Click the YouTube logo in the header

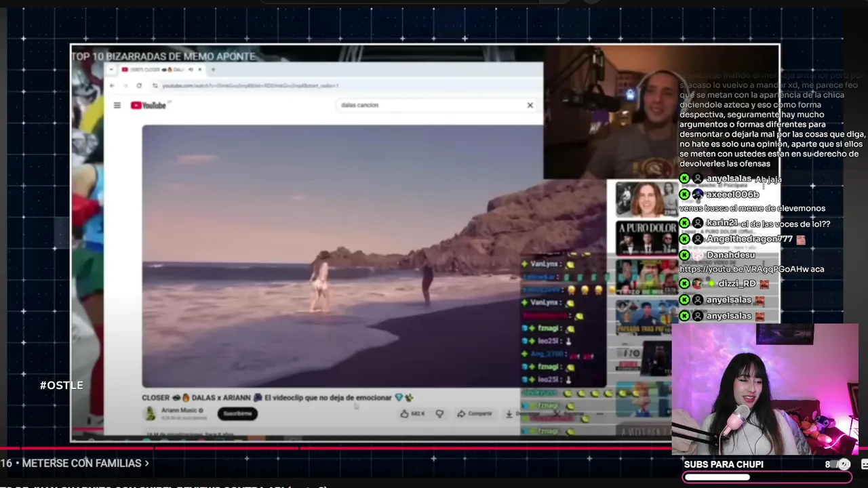(149, 105)
